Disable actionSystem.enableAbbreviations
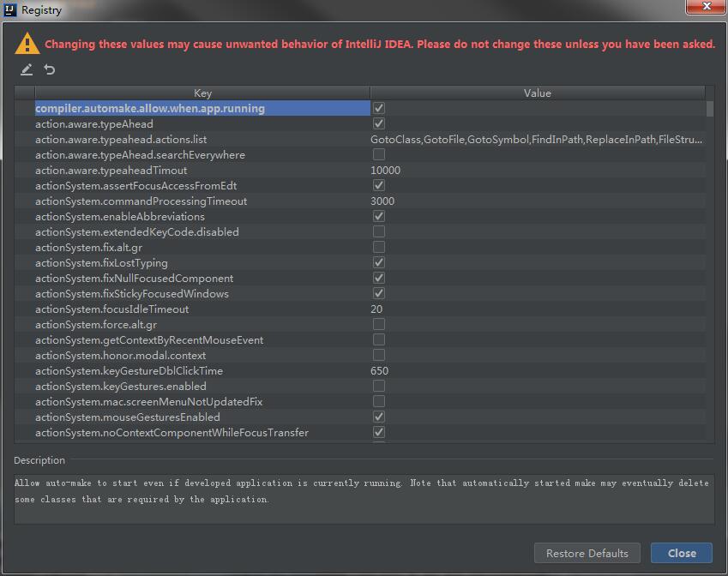The image size is (728, 576). [378, 216]
